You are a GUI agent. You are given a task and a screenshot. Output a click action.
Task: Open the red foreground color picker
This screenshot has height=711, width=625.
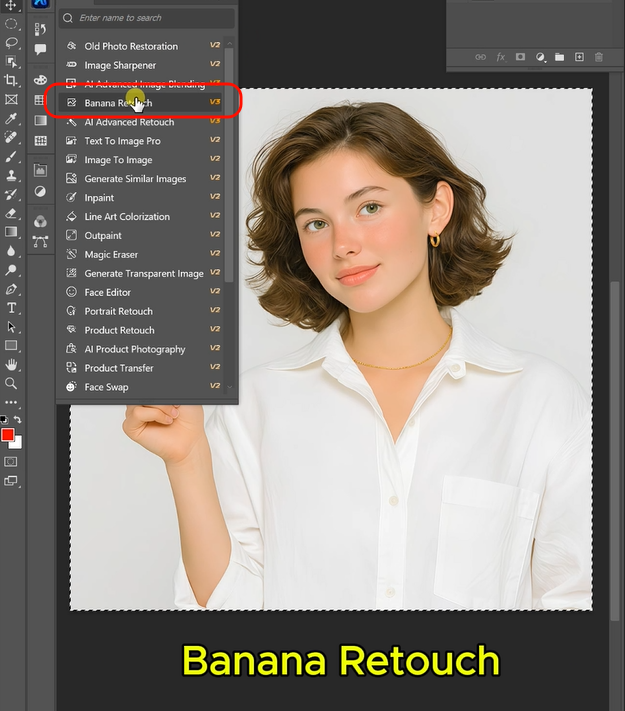coord(7,435)
